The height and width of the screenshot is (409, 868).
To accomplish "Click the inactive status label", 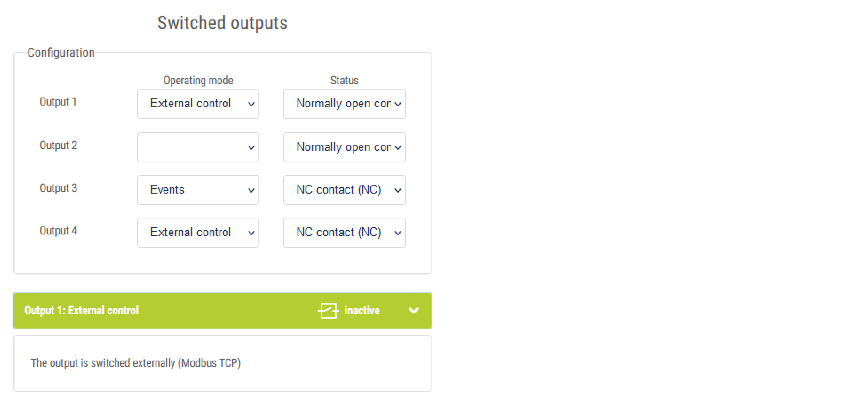I will coord(362,311).
